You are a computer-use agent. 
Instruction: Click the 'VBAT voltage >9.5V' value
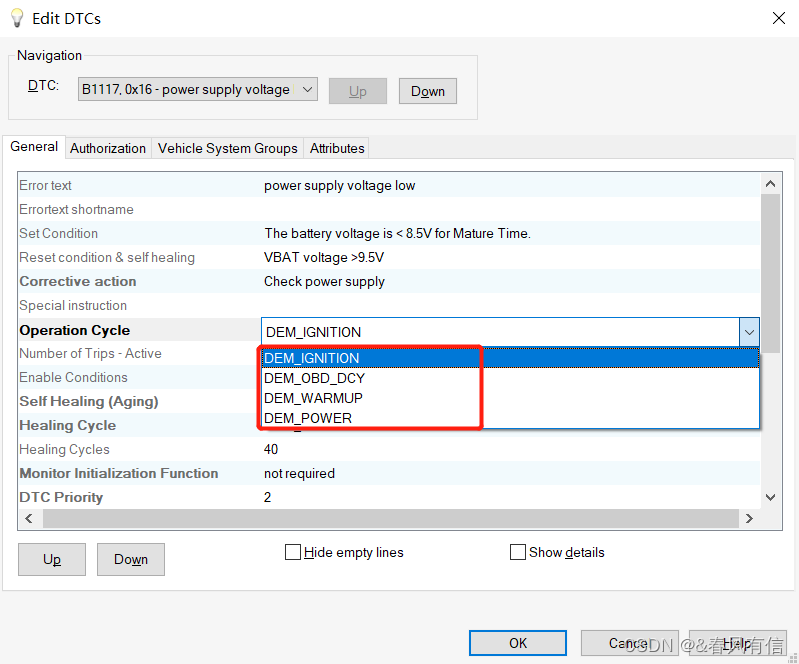pyautogui.click(x=324, y=257)
